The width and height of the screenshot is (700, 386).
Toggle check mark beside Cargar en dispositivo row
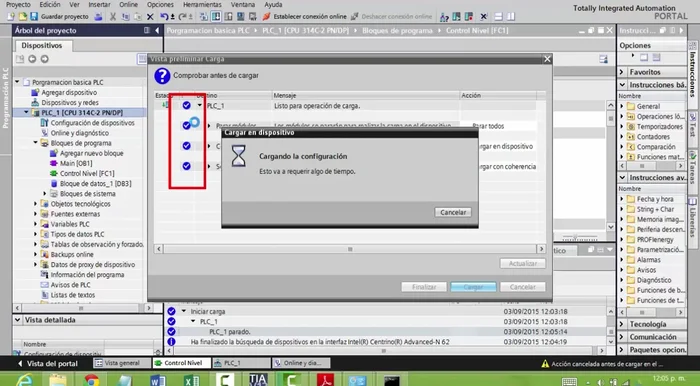(x=187, y=145)
